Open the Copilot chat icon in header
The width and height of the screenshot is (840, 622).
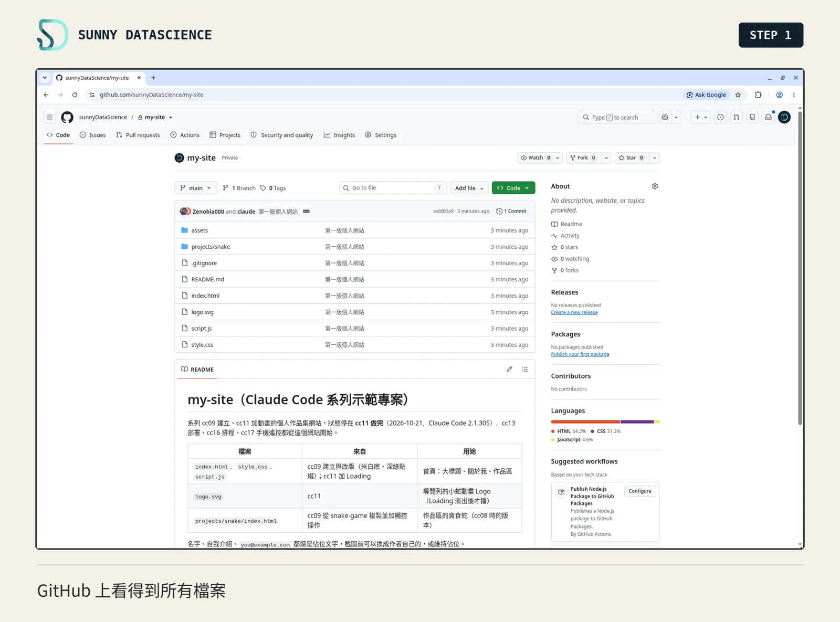665,117
